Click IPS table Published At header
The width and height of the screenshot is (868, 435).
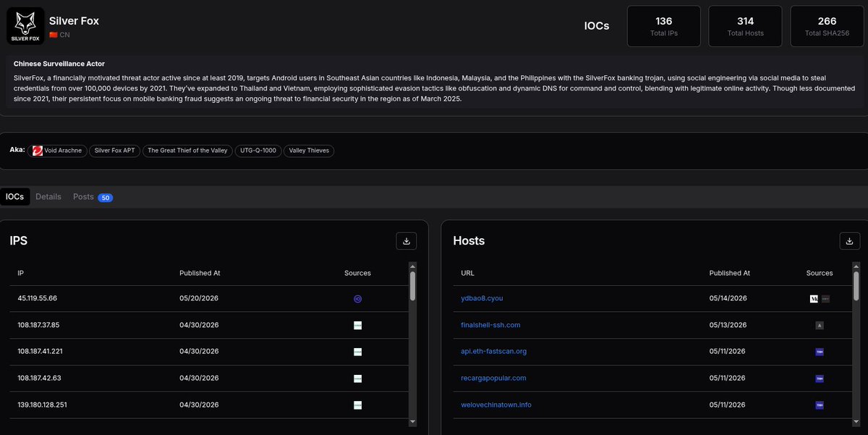point(200,273)
